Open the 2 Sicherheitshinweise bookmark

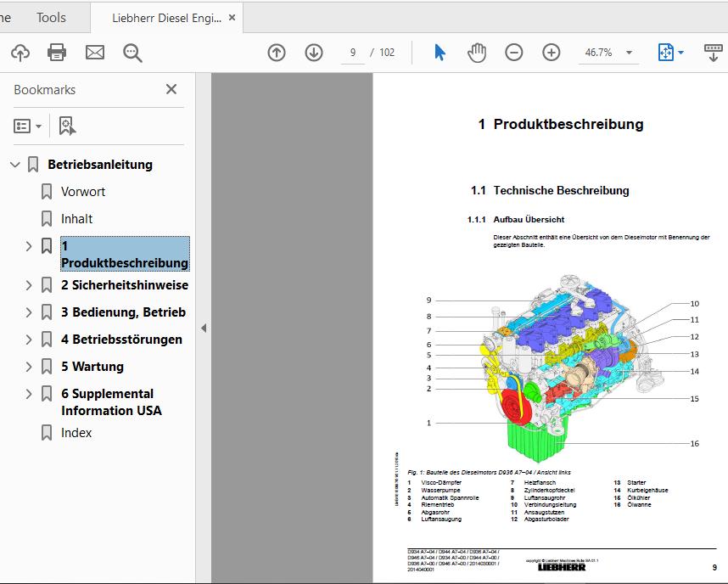pos(125,285)
